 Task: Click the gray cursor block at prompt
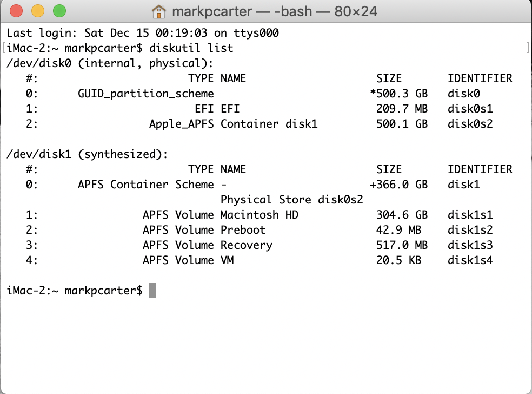pyautogui.click(x=152, y=291)
